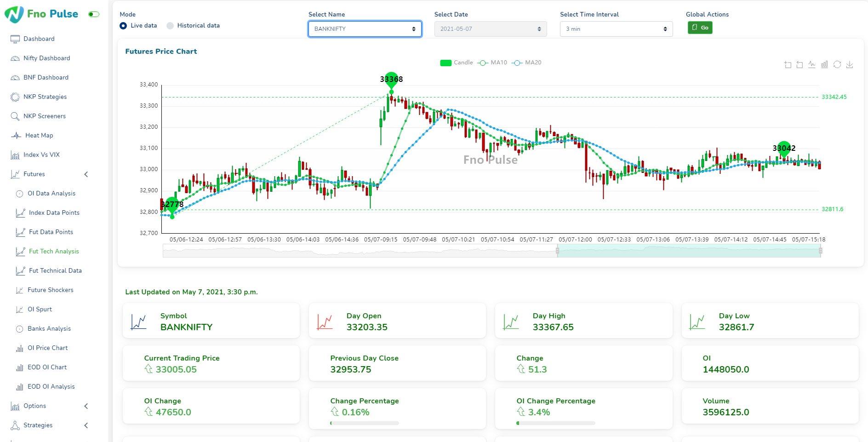Viewport: 868px width, 442px height.
Task: Open Fut Data Points link
Action: 51,232
